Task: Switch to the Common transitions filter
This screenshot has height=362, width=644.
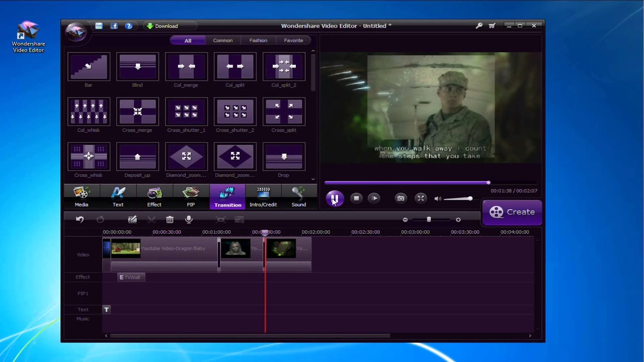Action: (223, 40)
